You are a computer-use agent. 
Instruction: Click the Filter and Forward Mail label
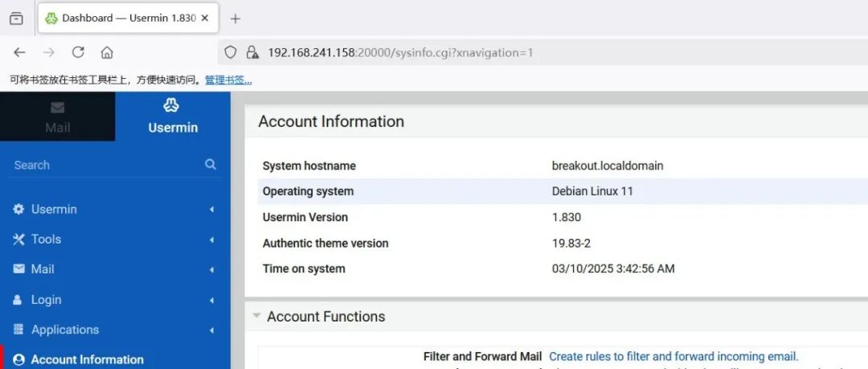point(483,356)
